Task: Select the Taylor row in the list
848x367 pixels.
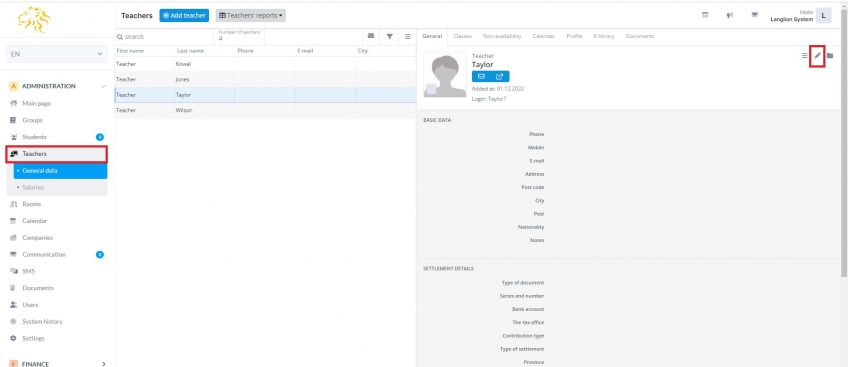Action: point(265,95)
